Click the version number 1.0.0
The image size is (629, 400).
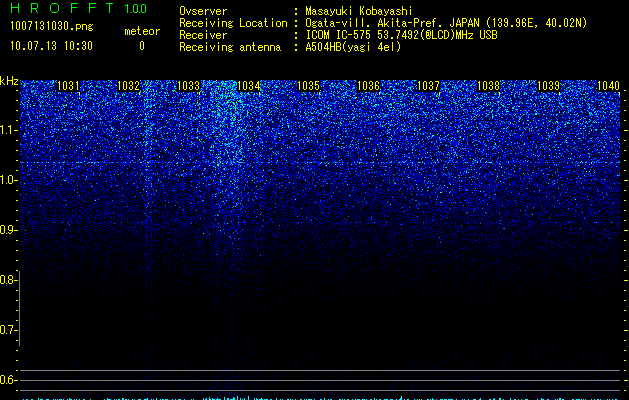tap(136, 9)
